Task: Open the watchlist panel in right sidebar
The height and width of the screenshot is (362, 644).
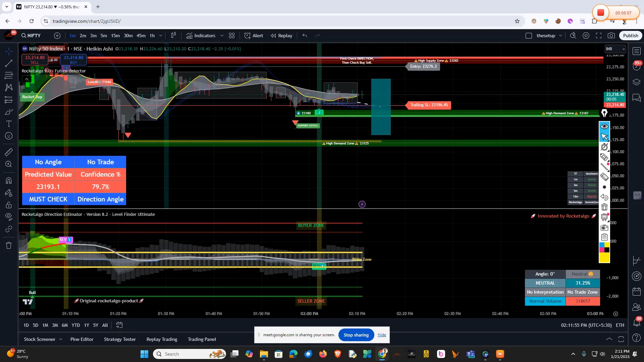Action: pyautogui.click(x=637, y=51)
